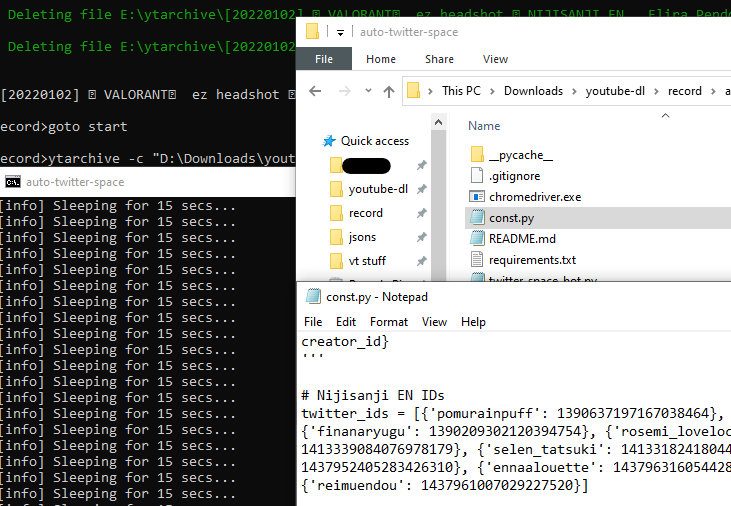Open the Quick Access Toolbar customize dropdown
Screen dimensions: 731x506
tap(340, 33)
